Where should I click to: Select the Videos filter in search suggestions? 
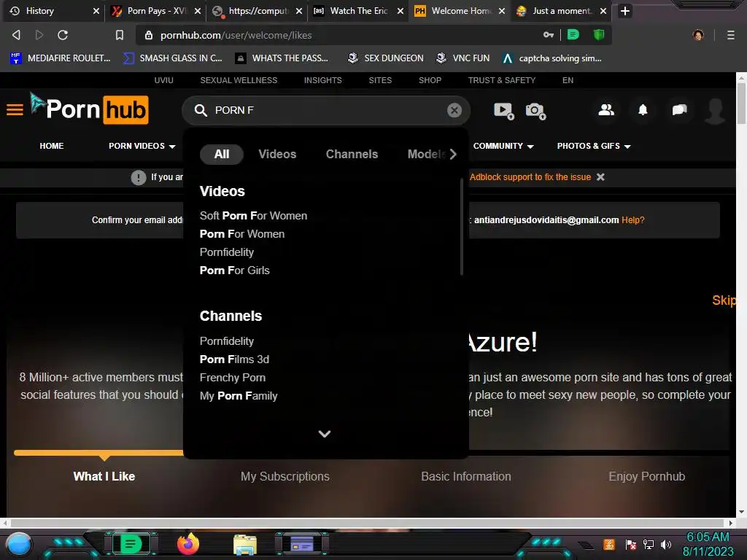point(277,155)
